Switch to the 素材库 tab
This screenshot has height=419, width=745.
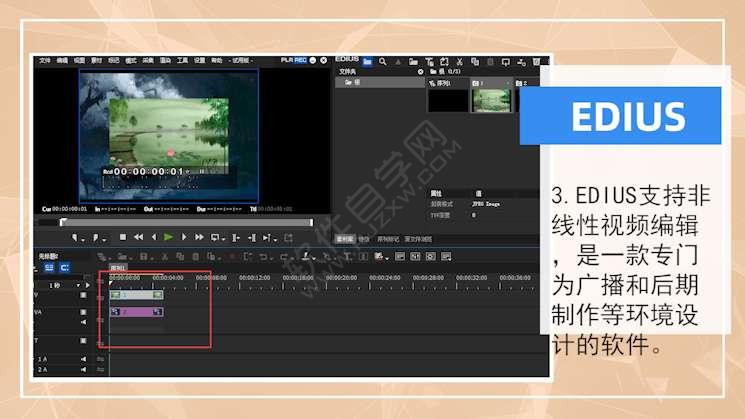pyautogui.click(x=345, y=239)
